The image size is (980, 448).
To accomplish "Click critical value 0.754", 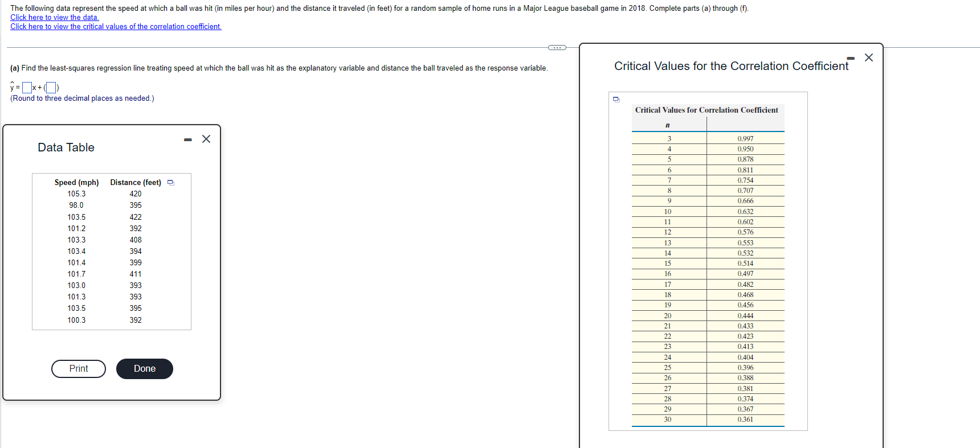I will [x=745, y=180].
